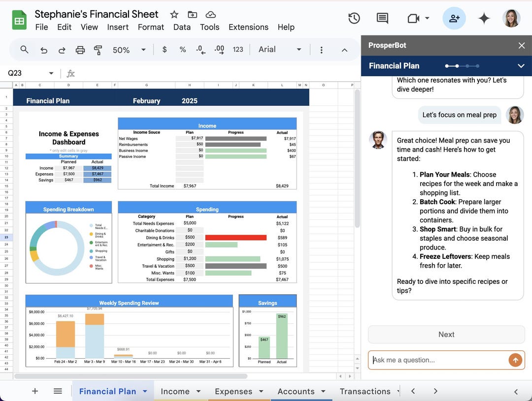Share the spreadsheet
This screenshot has width=532, height=401.
(454, 18)
